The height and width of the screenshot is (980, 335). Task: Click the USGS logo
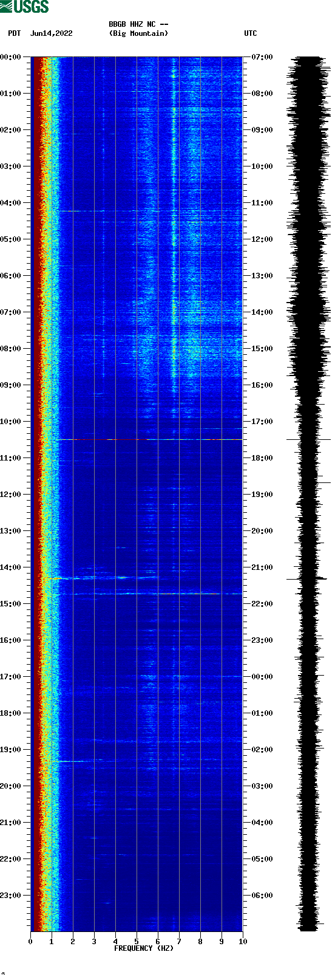click(25, 7)
